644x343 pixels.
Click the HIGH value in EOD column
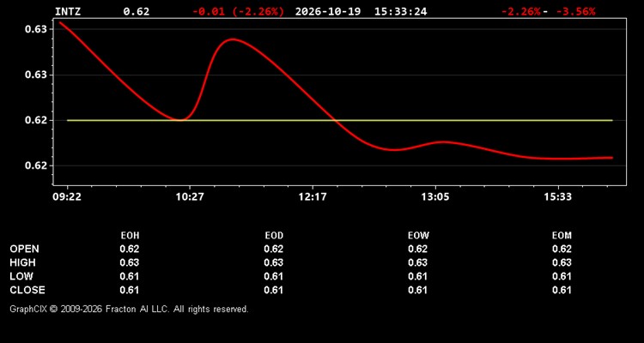pyautogui.click(x=274, y=262)
